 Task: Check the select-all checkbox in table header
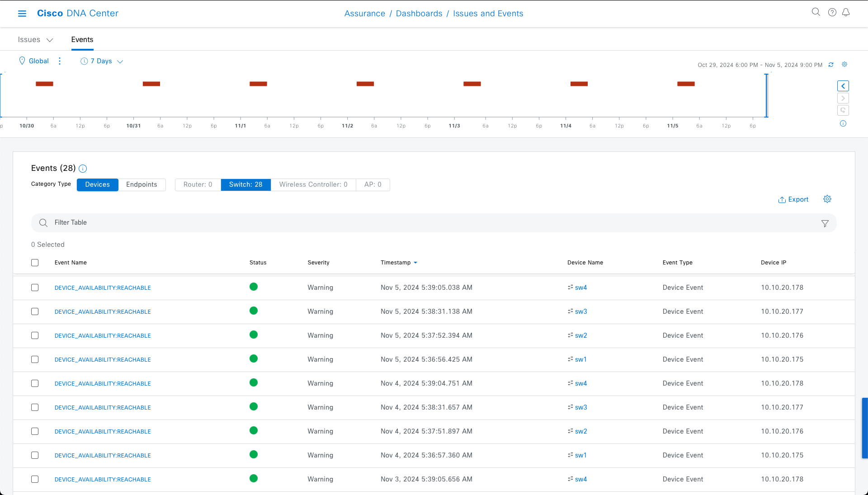pyautogui.click(x=35, y=263)
